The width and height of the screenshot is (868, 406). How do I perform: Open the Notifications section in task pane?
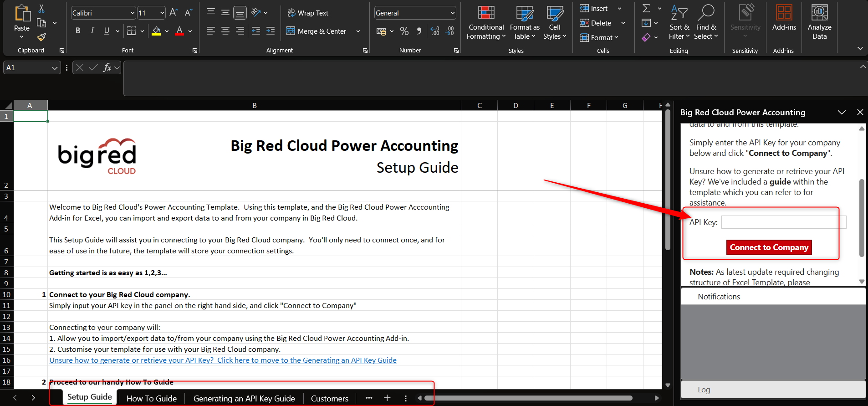(x=773, y=297)
